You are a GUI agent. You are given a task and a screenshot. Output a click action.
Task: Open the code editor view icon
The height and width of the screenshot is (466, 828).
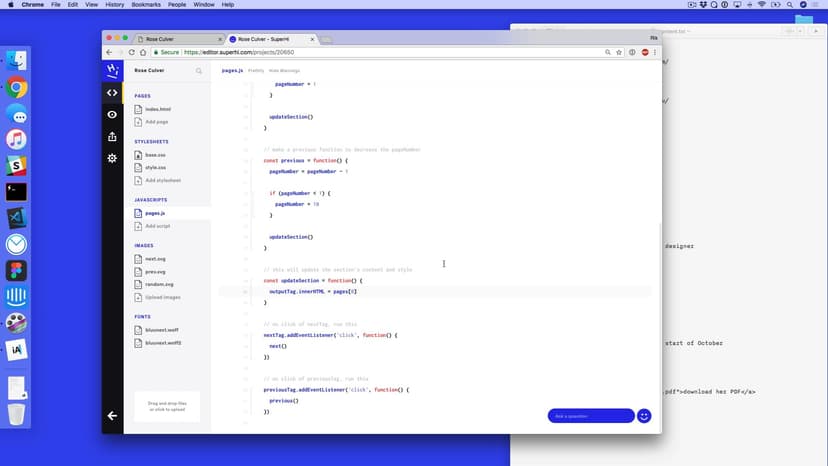112,92
